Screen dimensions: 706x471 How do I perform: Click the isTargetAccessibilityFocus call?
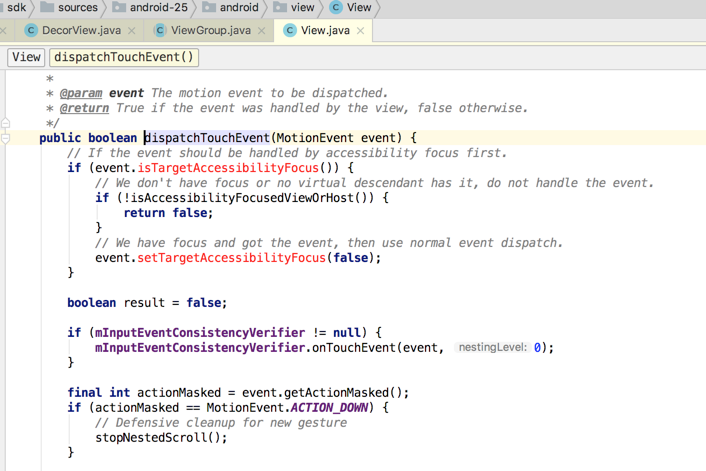(x=228, y=168)
